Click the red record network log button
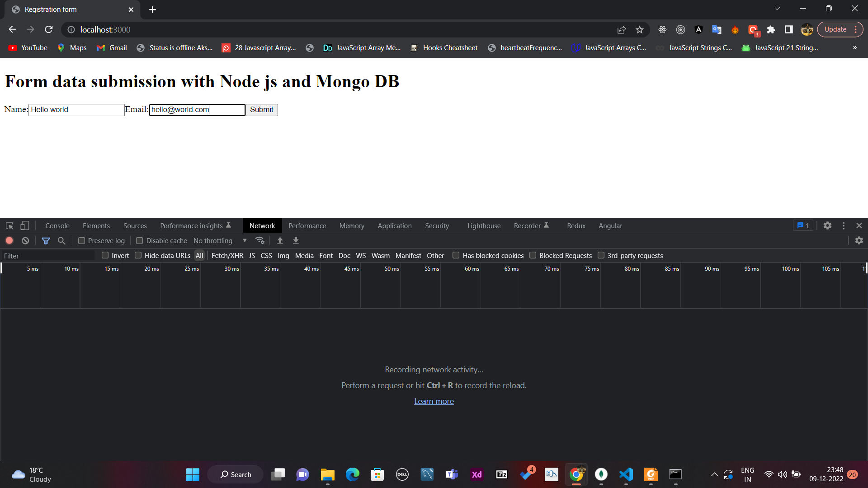This screenshot has height=488, width=868. tap(9, 240)
